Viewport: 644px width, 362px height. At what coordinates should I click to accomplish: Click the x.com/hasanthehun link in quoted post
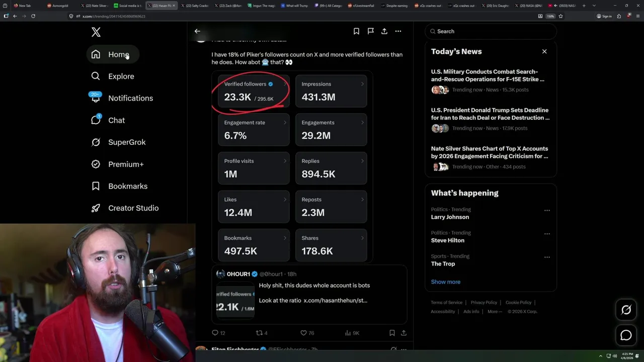pyautogui.click(x=336, y=300)
